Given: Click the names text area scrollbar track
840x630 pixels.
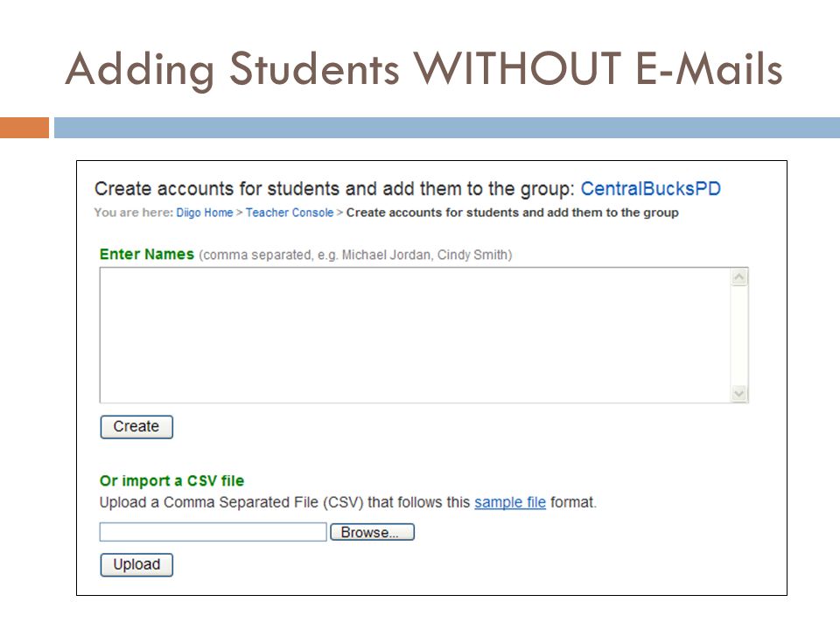Looking at the screenshot, I should pyautogui.click(x=739, y=335).
